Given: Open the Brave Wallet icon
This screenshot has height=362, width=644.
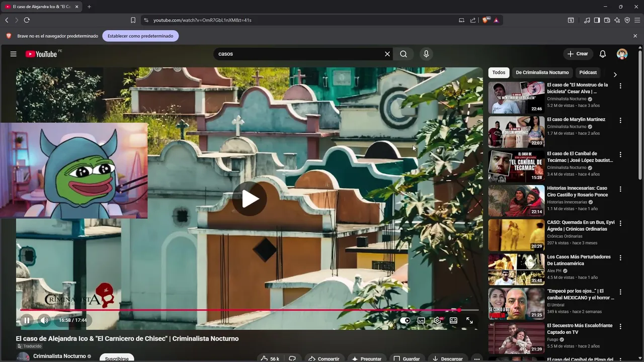Looking at the screenshot, I should pos(607,20).
